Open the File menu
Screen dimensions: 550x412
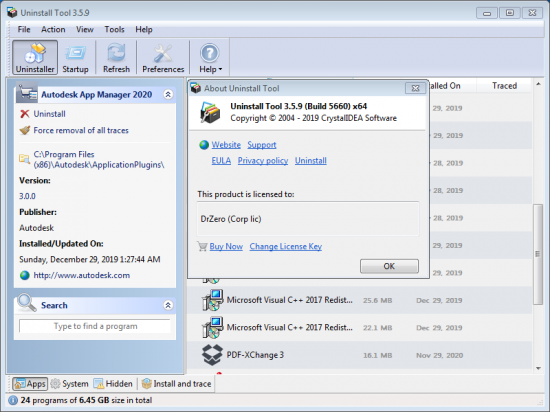(x=24, y=29)
